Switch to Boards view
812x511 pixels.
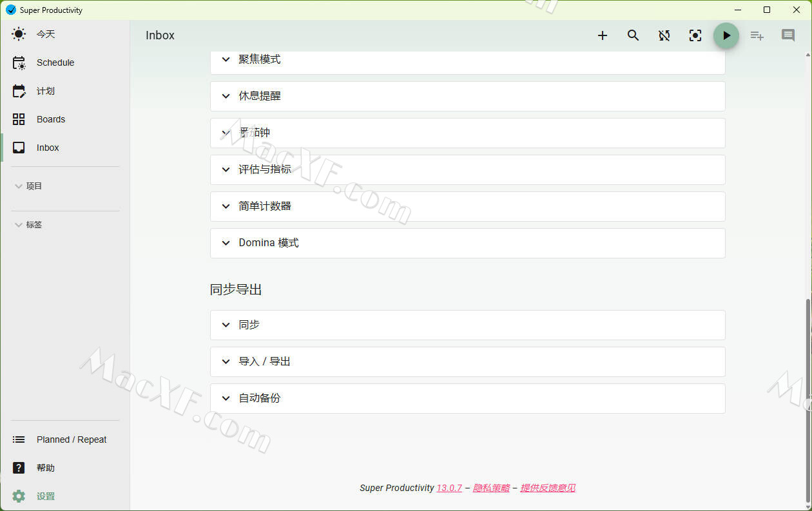pos(65,119)
